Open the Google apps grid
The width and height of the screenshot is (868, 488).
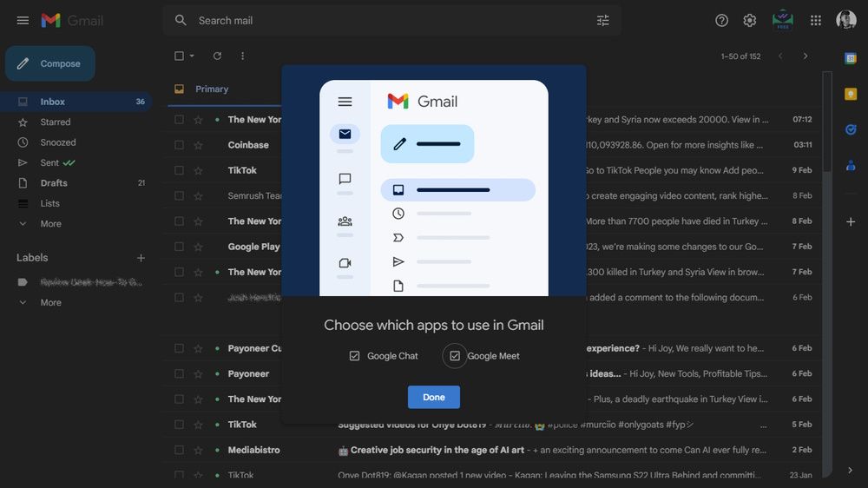coord(815,21)
